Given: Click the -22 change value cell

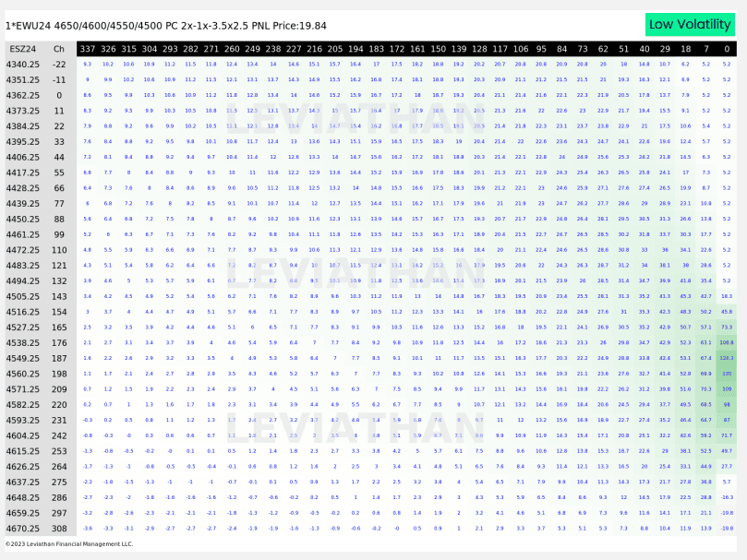Looking at the screenshot, I should tap(59, 64).
